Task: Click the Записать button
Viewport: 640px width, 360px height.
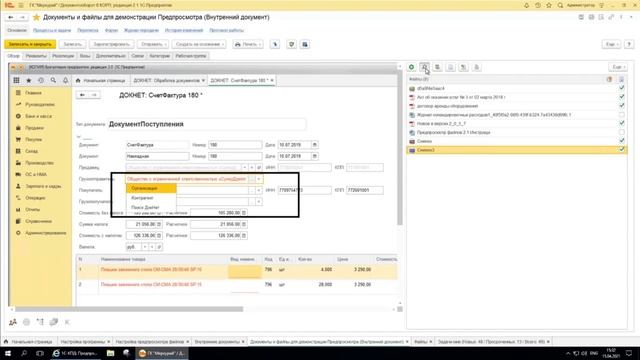Action: 73,44
